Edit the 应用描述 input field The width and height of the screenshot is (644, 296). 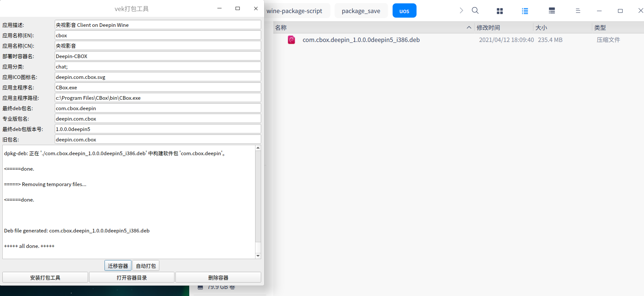coord(158,25)
